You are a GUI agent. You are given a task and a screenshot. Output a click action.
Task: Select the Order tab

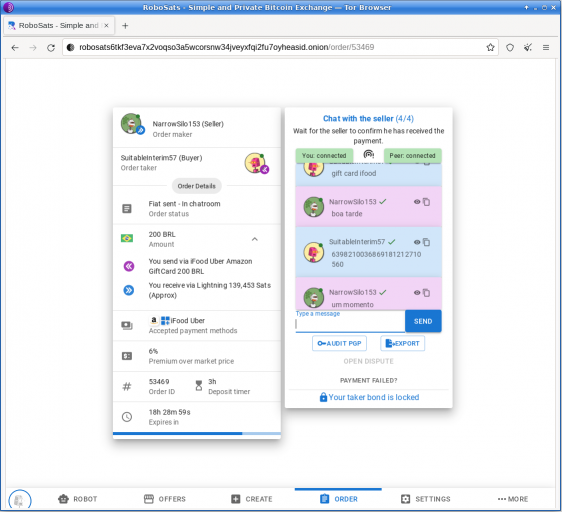(x=338, y=499)
